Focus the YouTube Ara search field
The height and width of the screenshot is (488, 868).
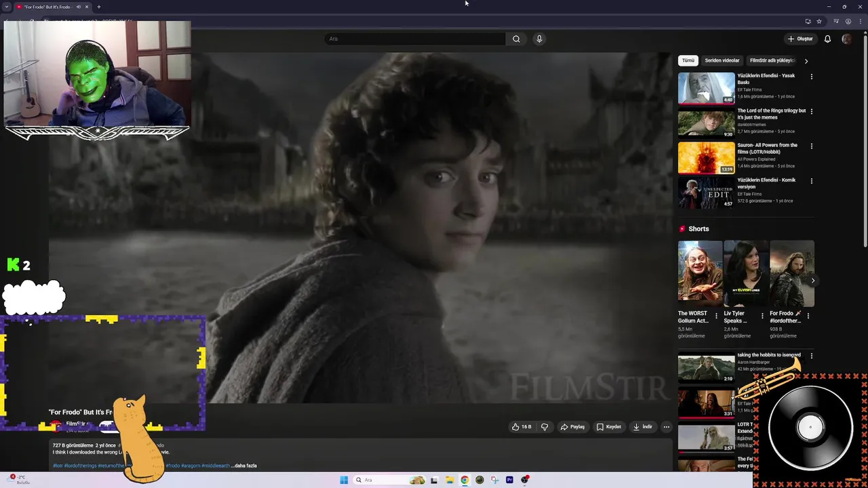414,39
